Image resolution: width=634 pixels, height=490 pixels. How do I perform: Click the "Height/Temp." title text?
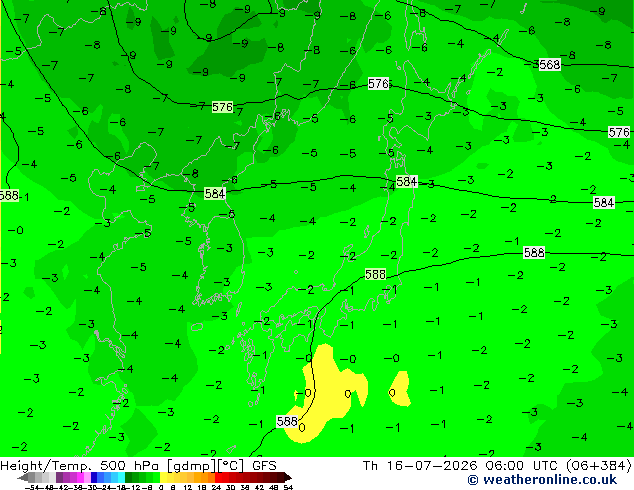(x=45, y=466)
